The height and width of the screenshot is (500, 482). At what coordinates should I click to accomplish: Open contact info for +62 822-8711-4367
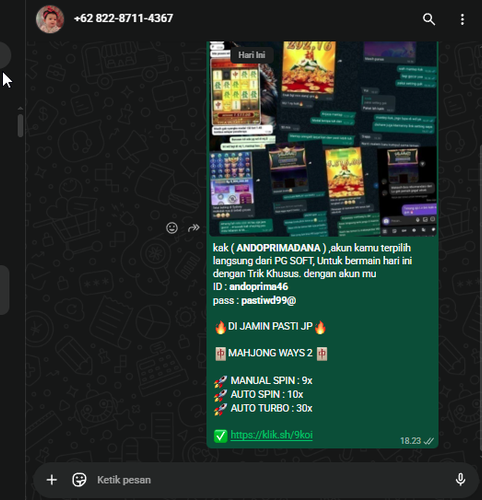pyautogui.click(x=123, y=18)
